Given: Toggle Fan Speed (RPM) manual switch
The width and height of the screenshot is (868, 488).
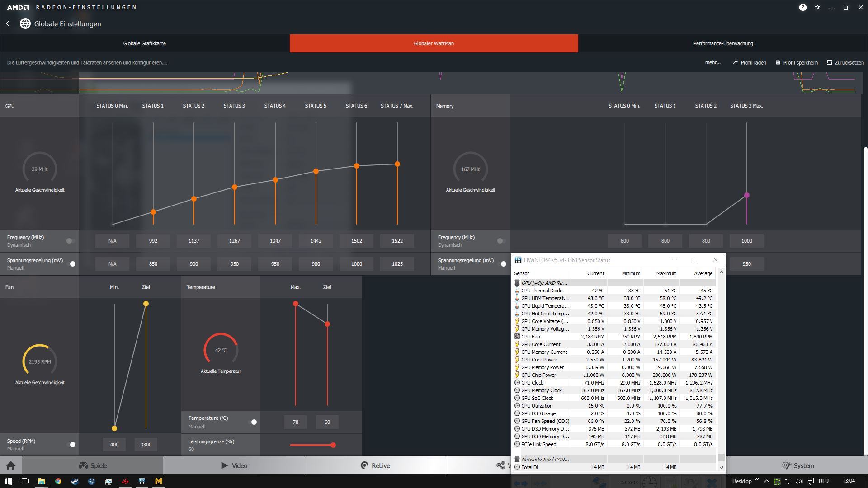Looking at the screenshot, I should tap(71, 445).
